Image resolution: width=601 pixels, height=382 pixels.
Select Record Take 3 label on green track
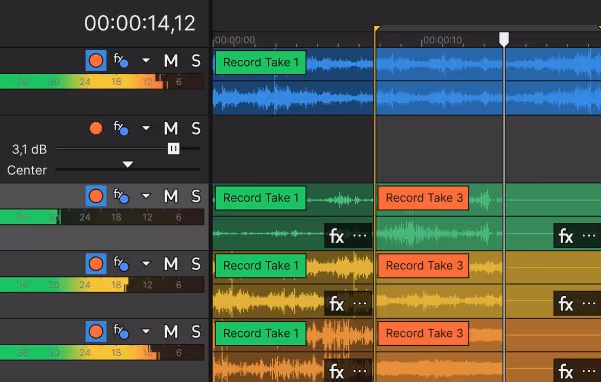(423, 198)
